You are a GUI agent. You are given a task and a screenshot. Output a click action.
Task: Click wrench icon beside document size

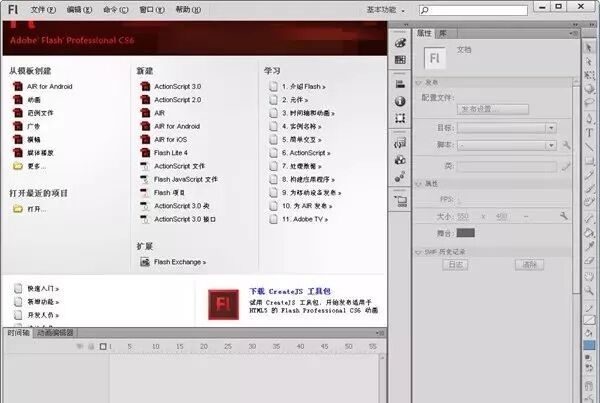pyautogui.click(x=564, y=216)
